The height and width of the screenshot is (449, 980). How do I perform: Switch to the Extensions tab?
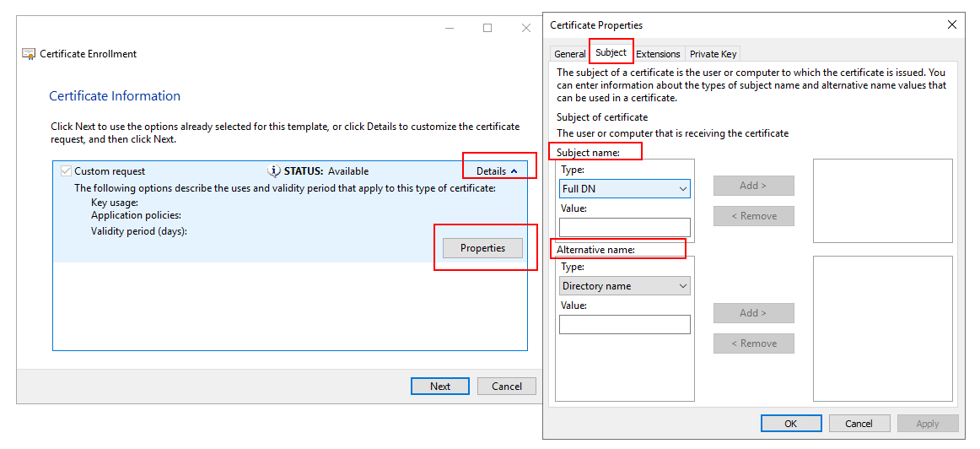pos(658,54)
